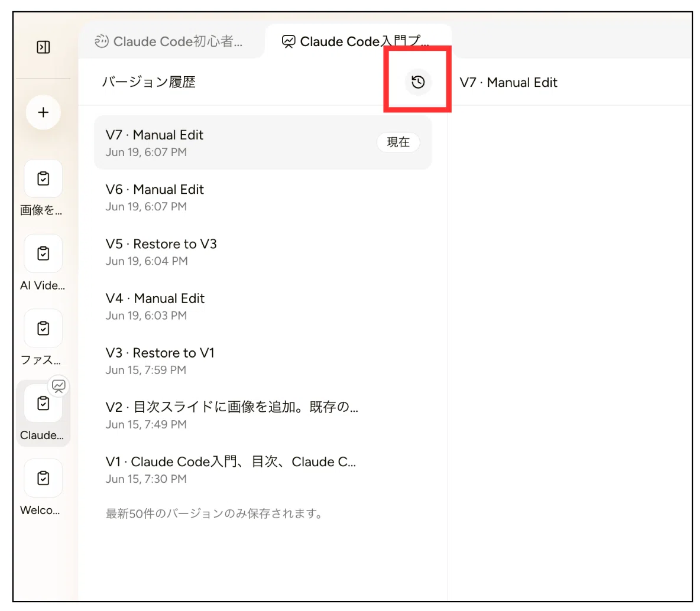Select version V4 Manual Edit
700x611 pixels.
[x=263, y=306]
